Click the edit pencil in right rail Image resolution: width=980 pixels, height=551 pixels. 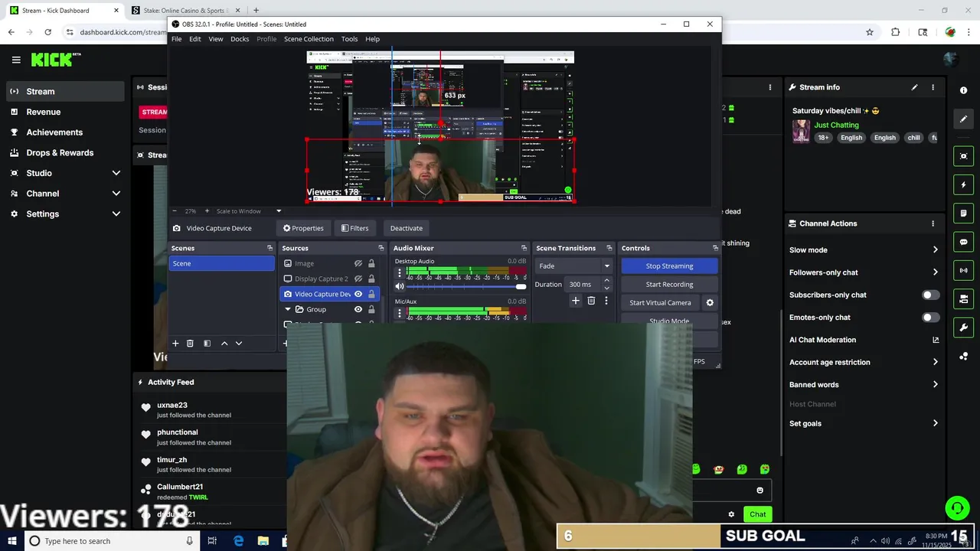tap(963, 119)
